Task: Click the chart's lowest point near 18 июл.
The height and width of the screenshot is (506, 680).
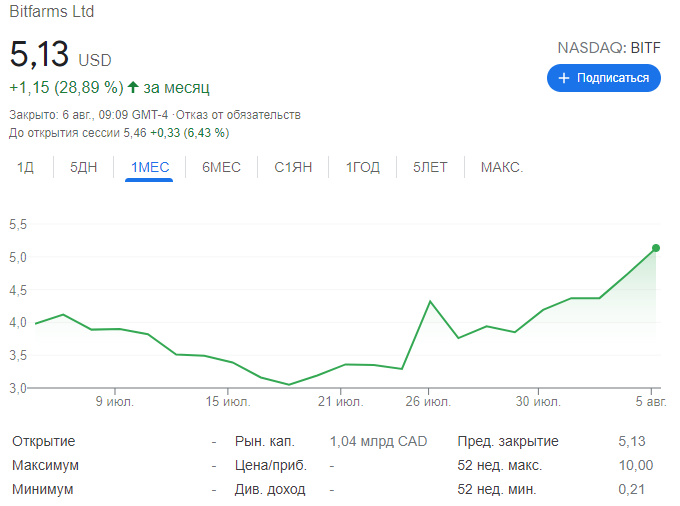Action: (x=289, y=384)
